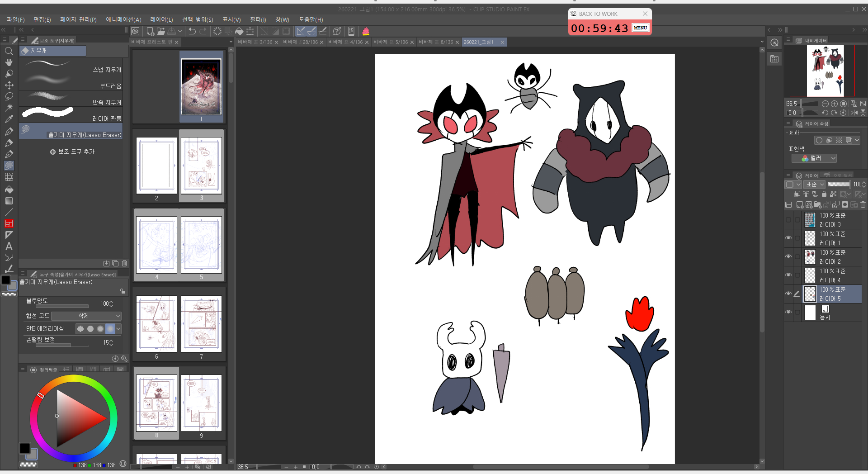Select the Hand move tool
This screenshot has width=868, height=474.
(9, 62)
